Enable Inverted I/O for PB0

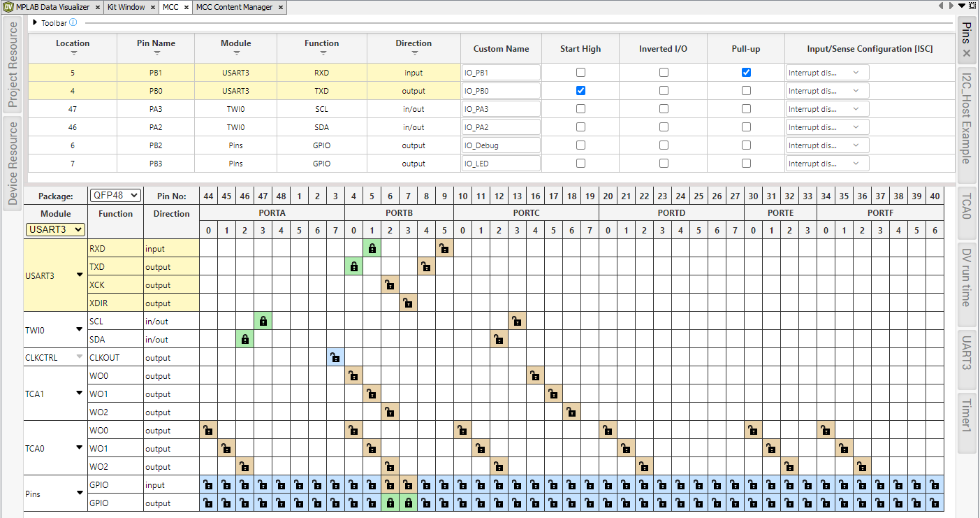pos(664,90)
